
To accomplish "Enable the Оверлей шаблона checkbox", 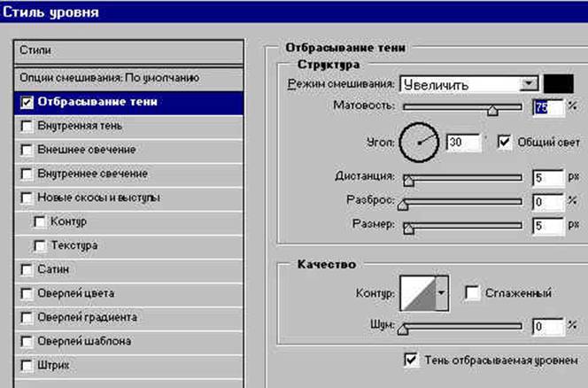I will point(27,341).
